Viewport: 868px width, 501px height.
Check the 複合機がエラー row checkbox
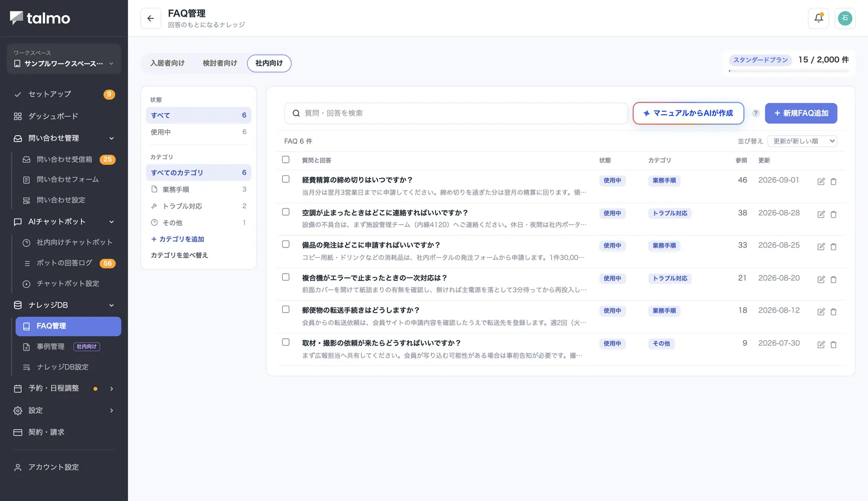(286, 277)
